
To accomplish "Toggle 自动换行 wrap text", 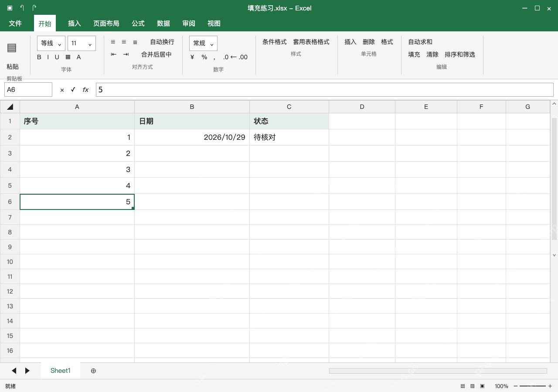I will [x=162, y=42].
